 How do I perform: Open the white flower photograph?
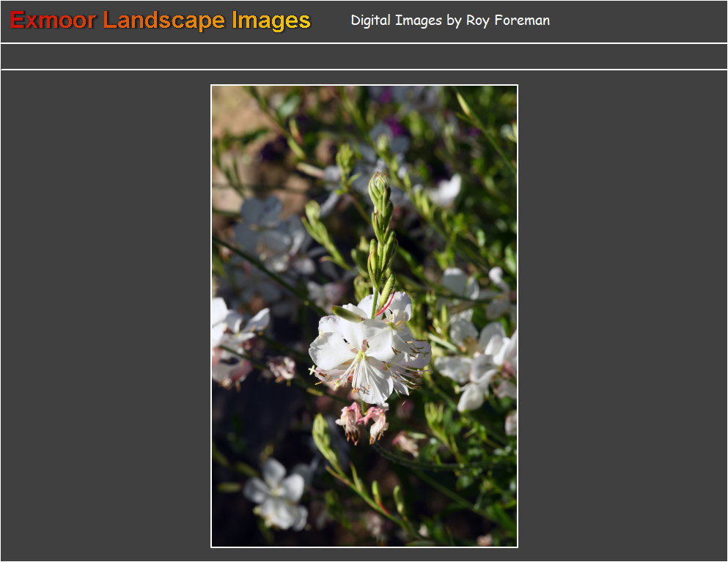coord(364,316)
